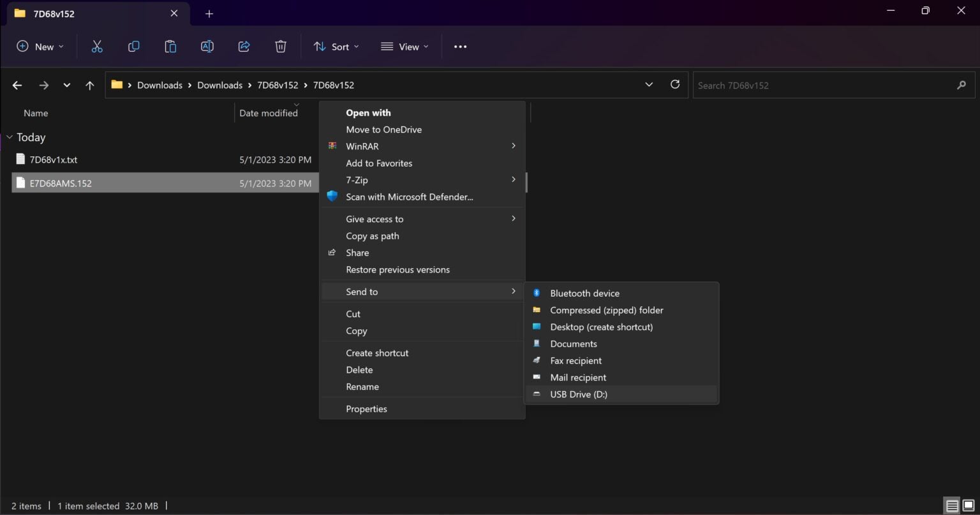Image resolution: width=980 pixels, height=515 pixels.
Task: Collapse the Today group
Action: tap(10, 137)
